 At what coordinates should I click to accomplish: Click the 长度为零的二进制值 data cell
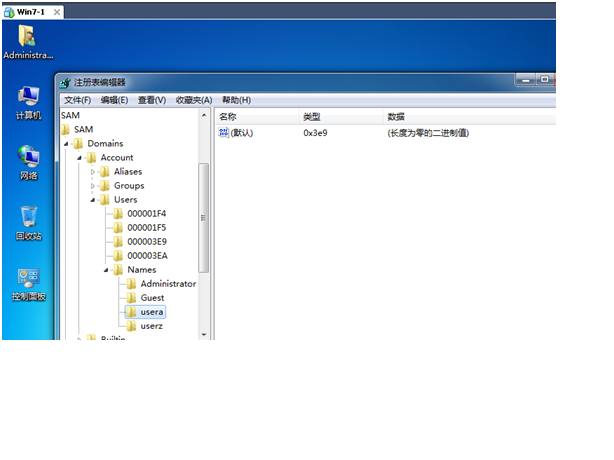428,133
